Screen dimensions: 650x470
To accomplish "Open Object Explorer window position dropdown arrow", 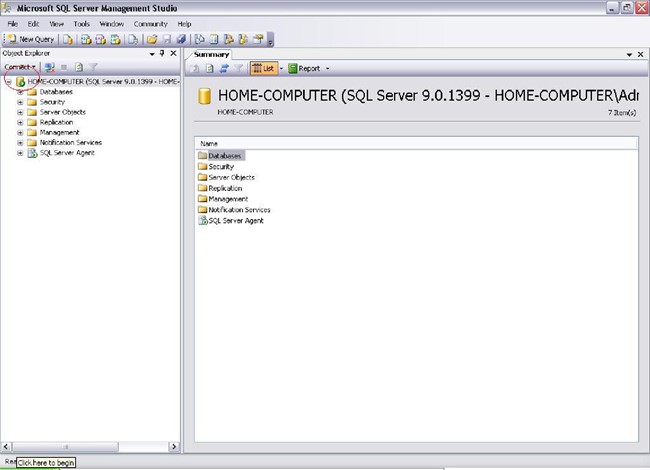I will [152, 54].
